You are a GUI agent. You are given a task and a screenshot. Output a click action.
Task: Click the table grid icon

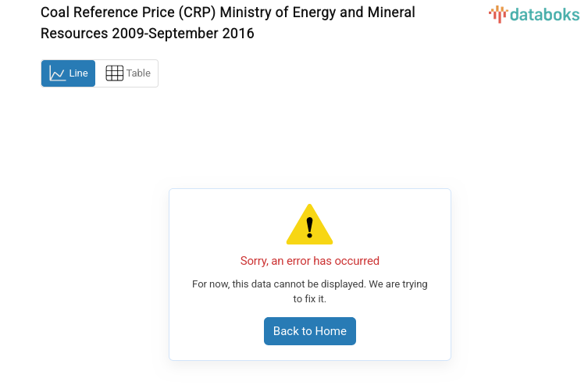(x=114, y=73)
